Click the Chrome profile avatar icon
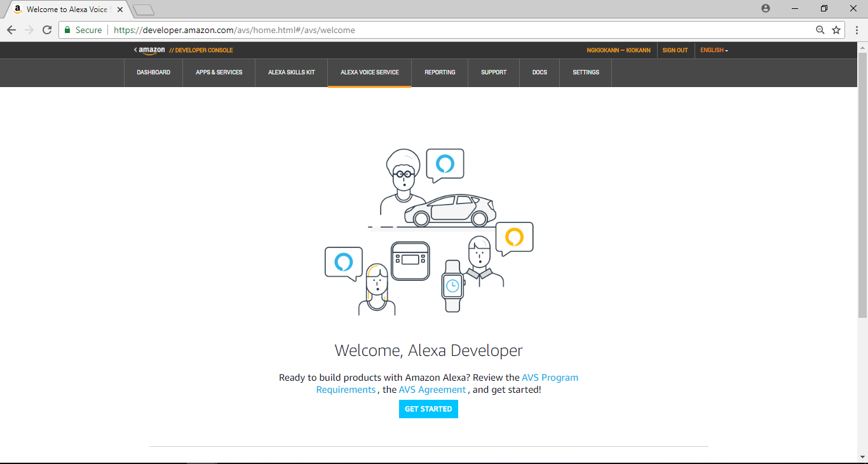The width and height of the screenshot is (868, 464). coord(765,8)
